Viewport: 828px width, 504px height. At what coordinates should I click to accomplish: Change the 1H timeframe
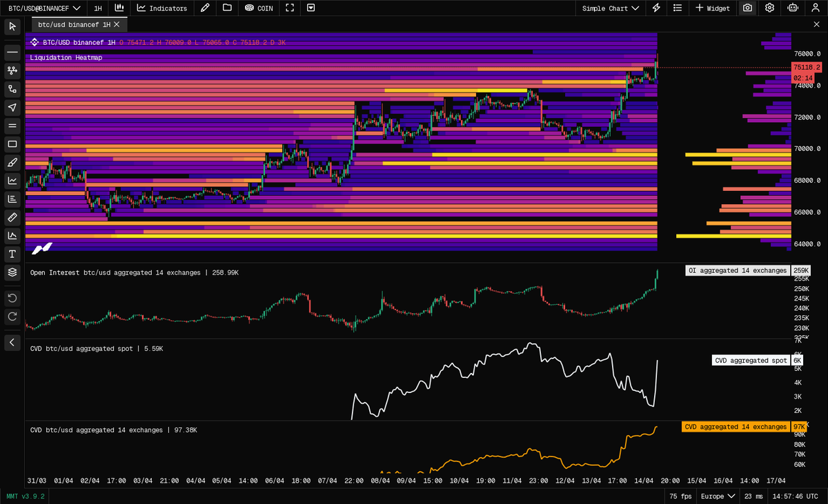tap(98, 8)
